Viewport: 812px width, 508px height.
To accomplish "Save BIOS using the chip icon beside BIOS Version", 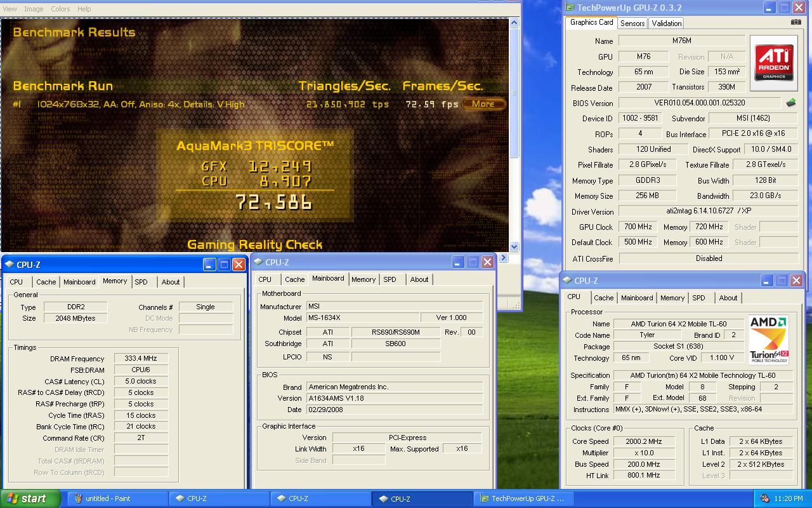I will click(791, 102).
